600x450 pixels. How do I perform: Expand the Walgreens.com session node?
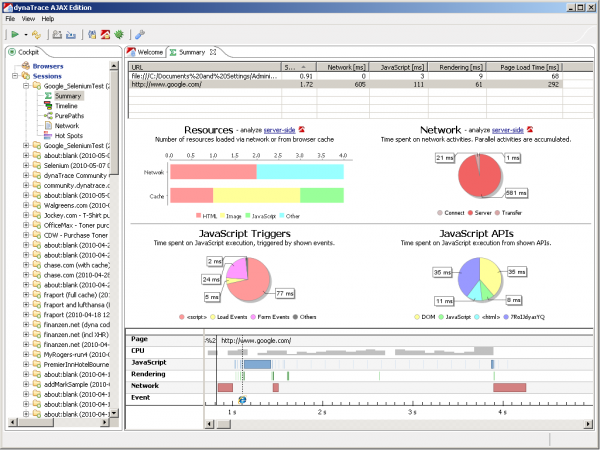[x=26, y=205]
